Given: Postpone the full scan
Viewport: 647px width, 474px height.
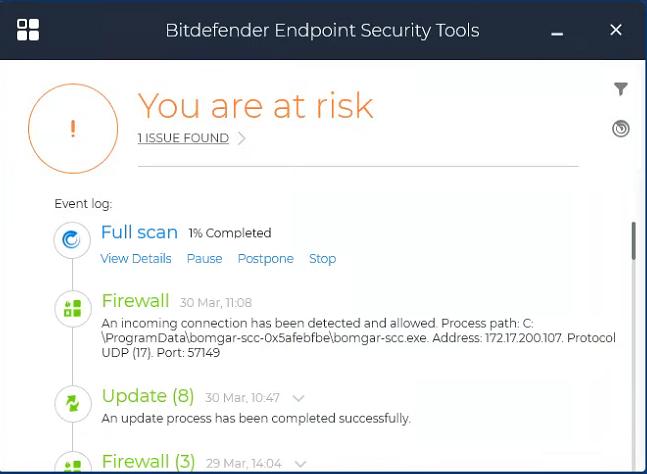Looking at the screenshot, I should pyautogui.click(x=265, y=259).
